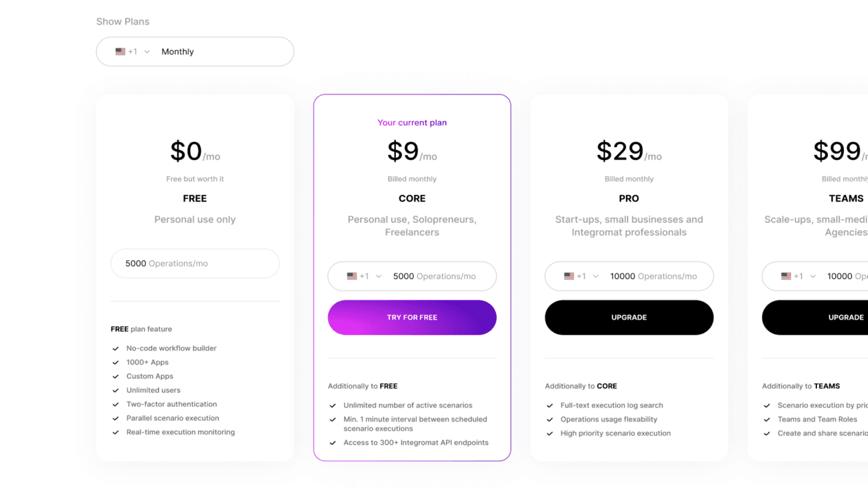The image size is (868, 488).
Task: Open PRO plan operations dropdown chevron
Action: [595, 276]
